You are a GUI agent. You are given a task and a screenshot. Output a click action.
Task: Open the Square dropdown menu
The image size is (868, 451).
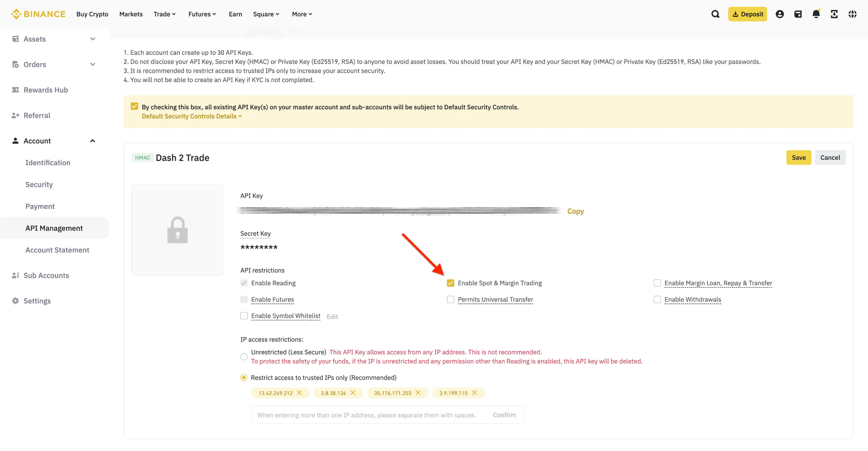[x=266, y=14]
